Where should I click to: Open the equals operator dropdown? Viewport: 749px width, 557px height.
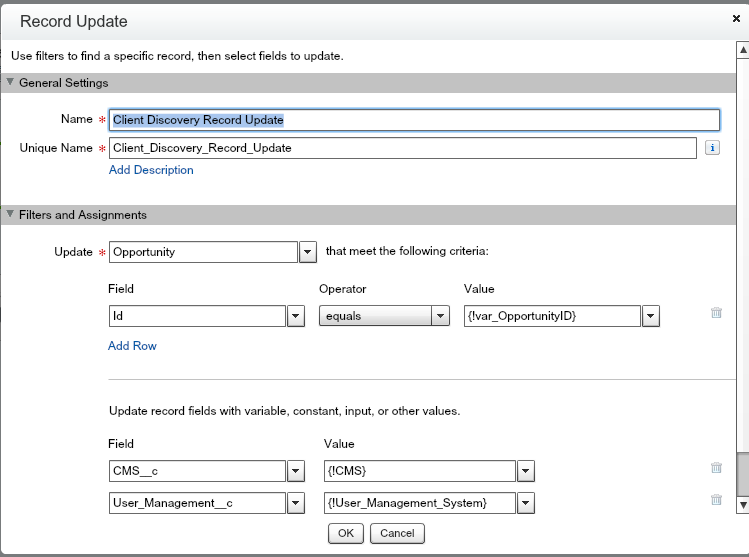click(x=440, y=316)
